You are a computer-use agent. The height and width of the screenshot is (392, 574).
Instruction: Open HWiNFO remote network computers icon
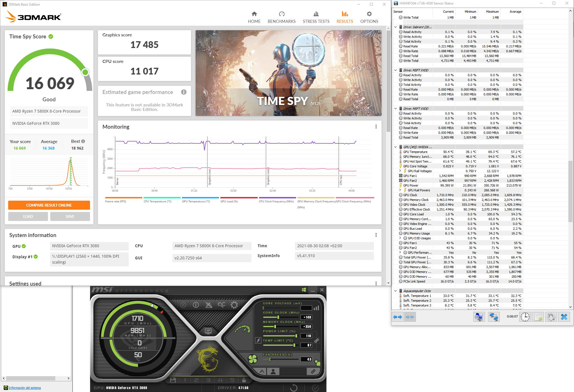click(494, 317)
